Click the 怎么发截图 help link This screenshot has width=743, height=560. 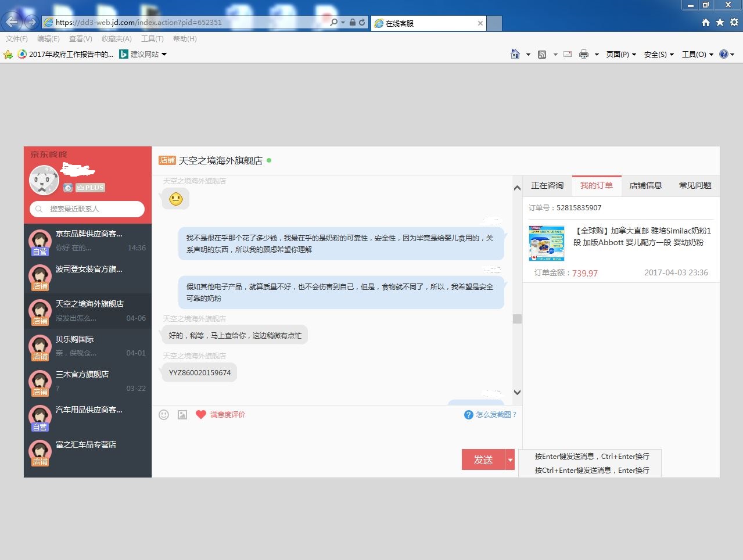click(x=496, y=414)
